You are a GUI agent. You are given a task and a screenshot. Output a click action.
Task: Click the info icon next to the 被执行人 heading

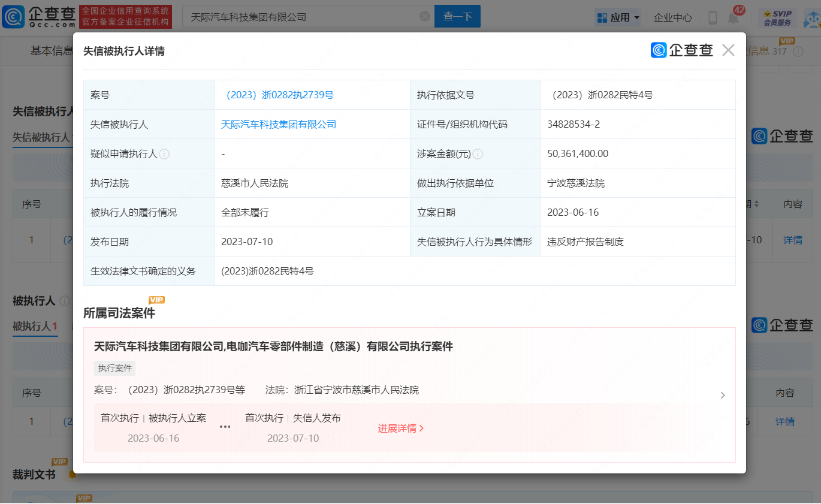click(65, 301)
